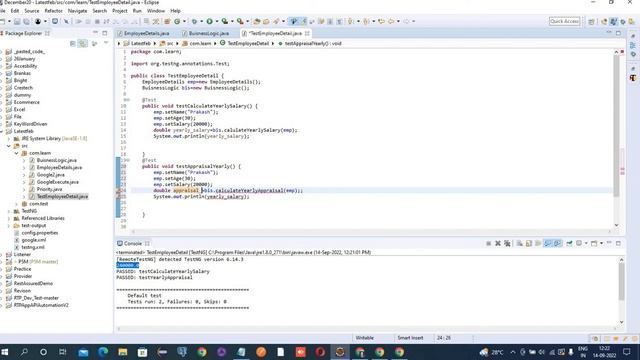
Task: Click the Console view tab
Action: tap(133, 243)
